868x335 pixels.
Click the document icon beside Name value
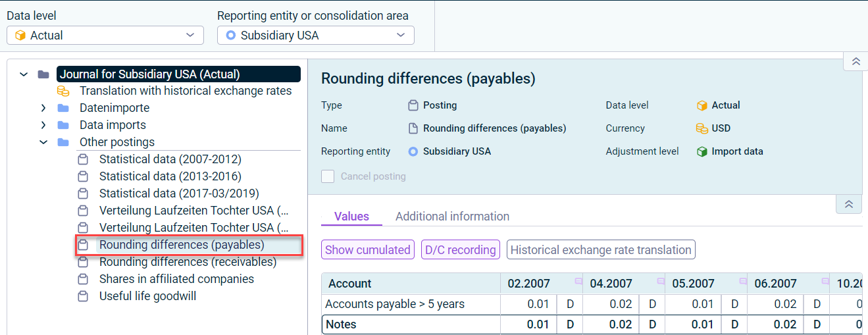(413, 128)
